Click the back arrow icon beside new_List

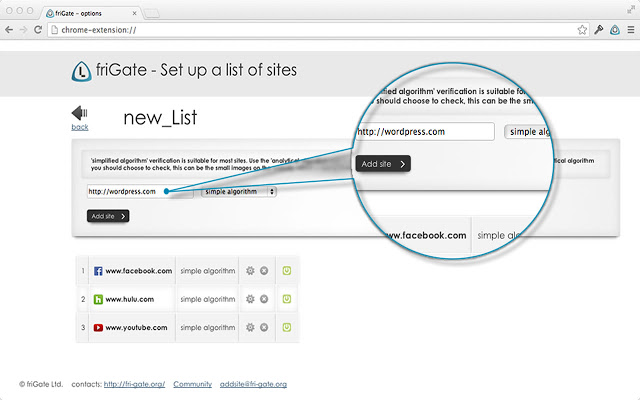pyautogui.click(x=80, y=113)
